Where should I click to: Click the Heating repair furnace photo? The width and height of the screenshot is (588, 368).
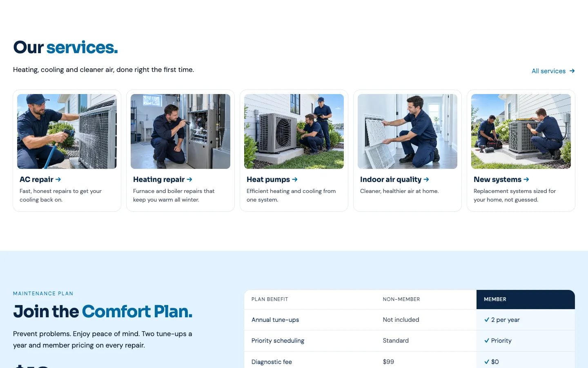pyautogui.click(x=180, y=131)
